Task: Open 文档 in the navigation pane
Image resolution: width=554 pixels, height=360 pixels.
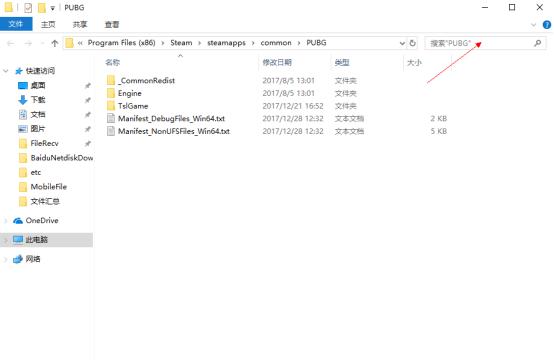Action: (x=38, y=114)
